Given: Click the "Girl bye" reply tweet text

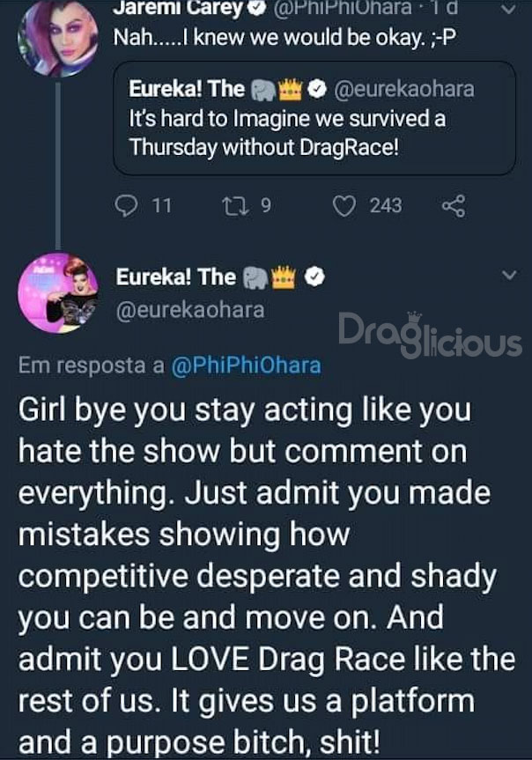Looking at the screenshot, I should [264, 572].
